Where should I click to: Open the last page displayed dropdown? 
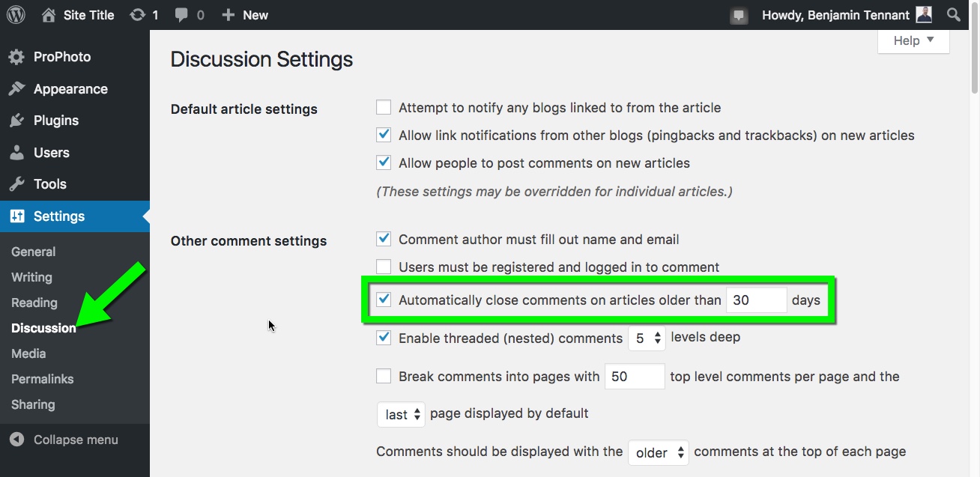point(401,414)
